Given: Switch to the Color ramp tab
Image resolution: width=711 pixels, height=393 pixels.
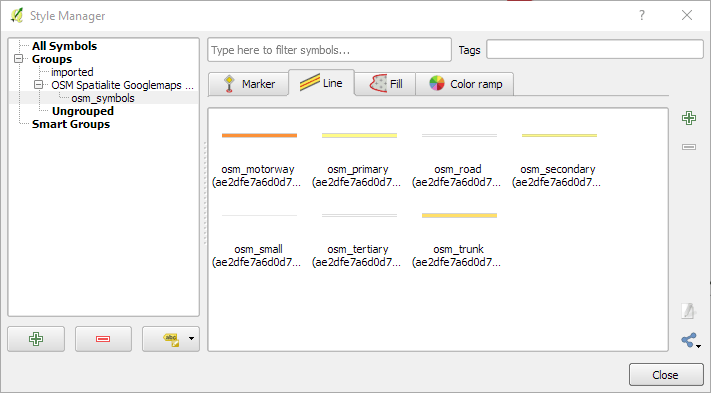Looking at the screenshot, I should 465,84.
